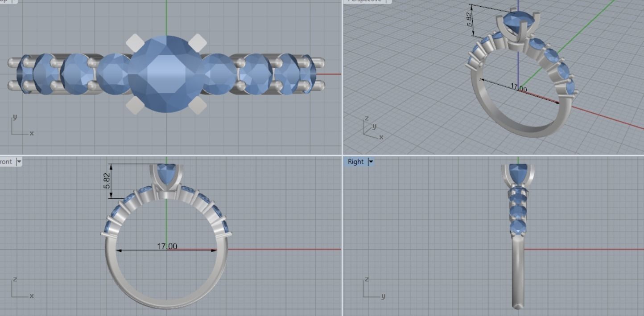Select the 17.00 dimension in the Front view

click(x=167, y=246)
